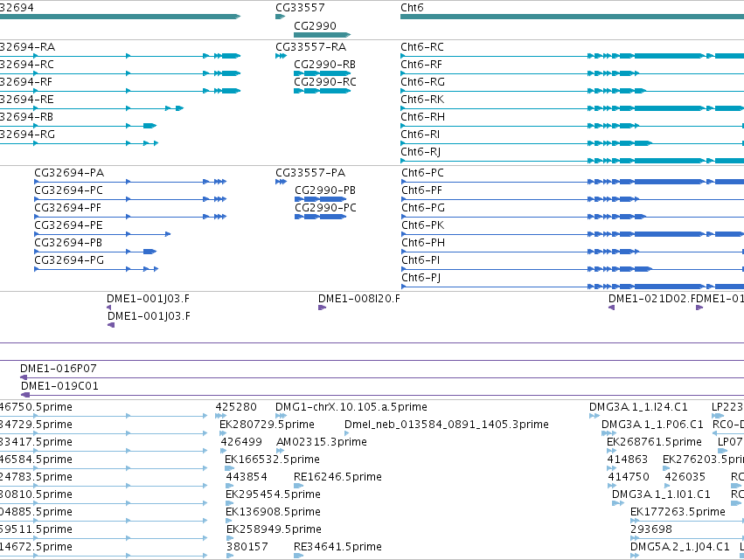Select the Cht6-PJ protein label

[421, 278]
